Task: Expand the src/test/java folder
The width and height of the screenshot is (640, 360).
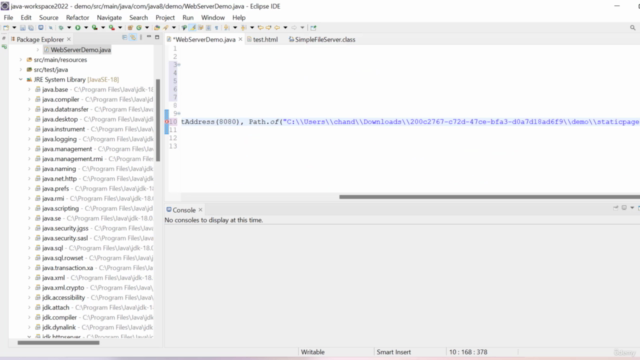Action: (x=21, y=69)
